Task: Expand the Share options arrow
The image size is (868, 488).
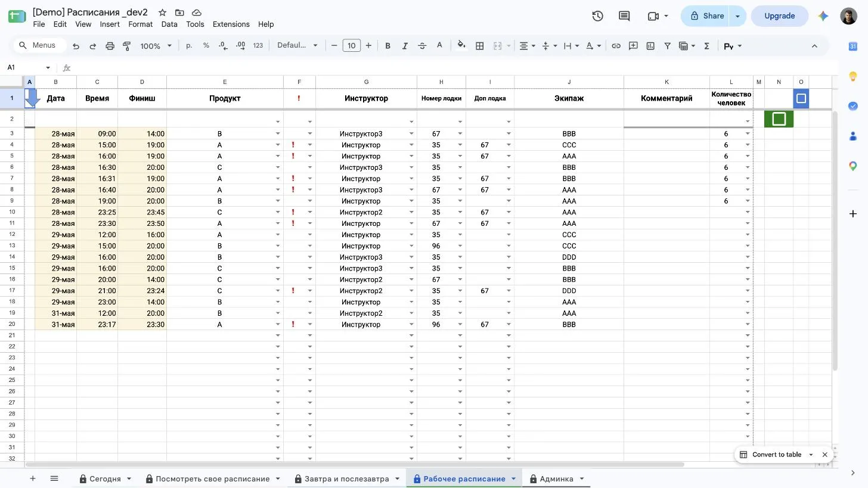Action: [737, 16]
